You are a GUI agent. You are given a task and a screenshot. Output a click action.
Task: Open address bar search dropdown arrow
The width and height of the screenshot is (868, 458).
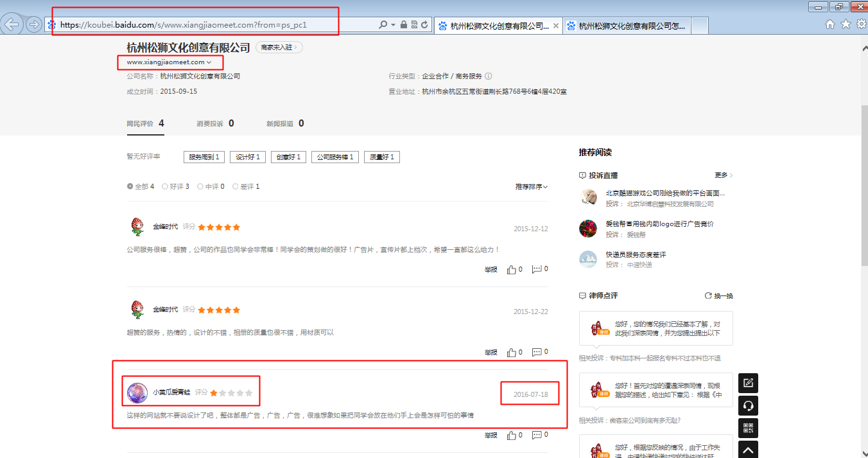point(393,24)
